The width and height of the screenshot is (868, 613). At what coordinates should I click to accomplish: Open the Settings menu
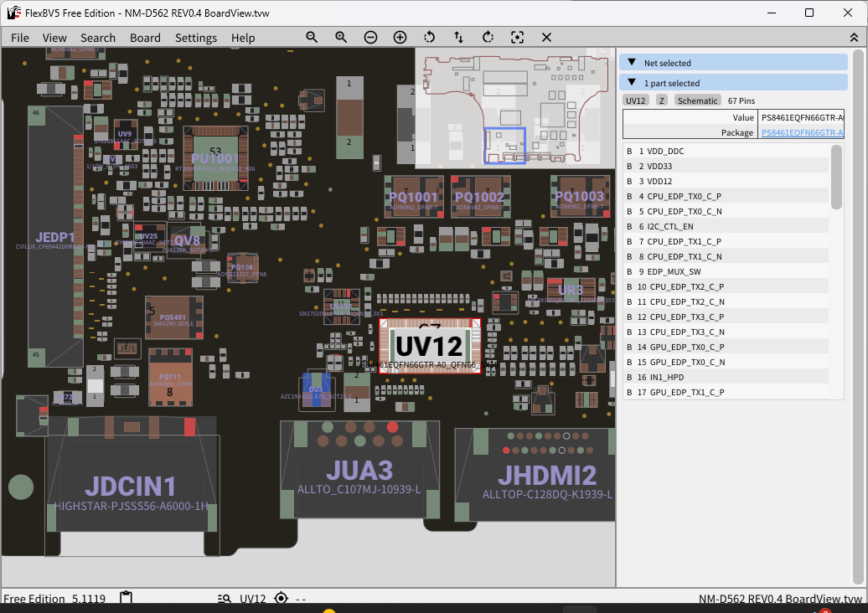196,38
